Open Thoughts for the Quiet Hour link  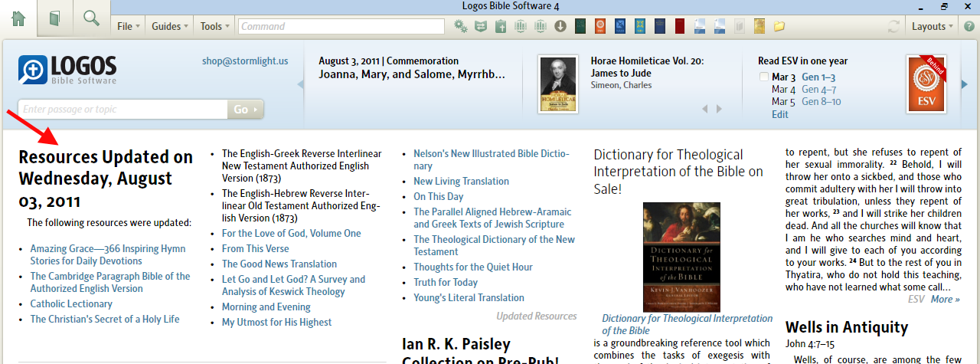(x=473, y=267)
